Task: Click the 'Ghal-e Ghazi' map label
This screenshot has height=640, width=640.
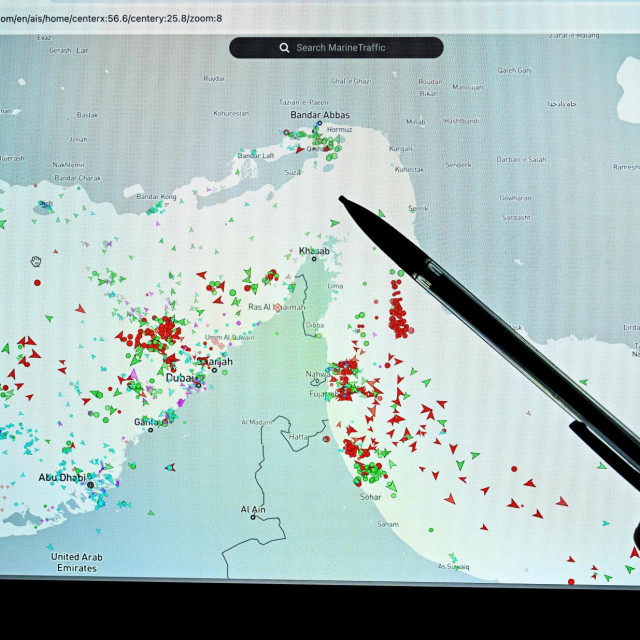Action: pyautogui.click(x=351, y=81)
